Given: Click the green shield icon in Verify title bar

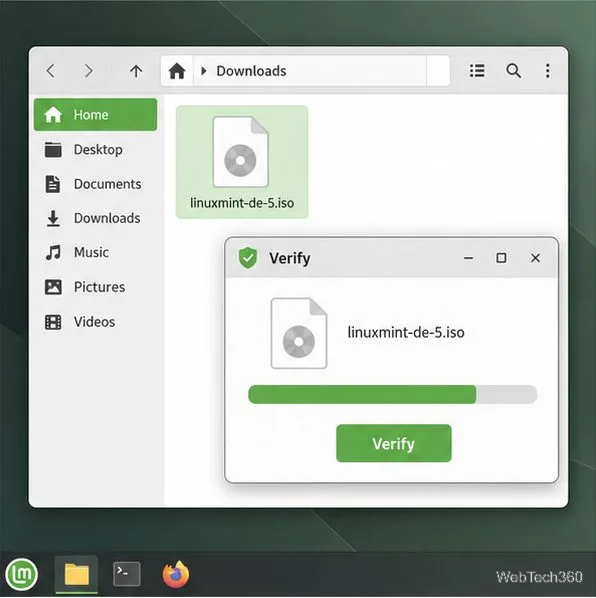Looking at the screenshot, I should tap(248, 258).
